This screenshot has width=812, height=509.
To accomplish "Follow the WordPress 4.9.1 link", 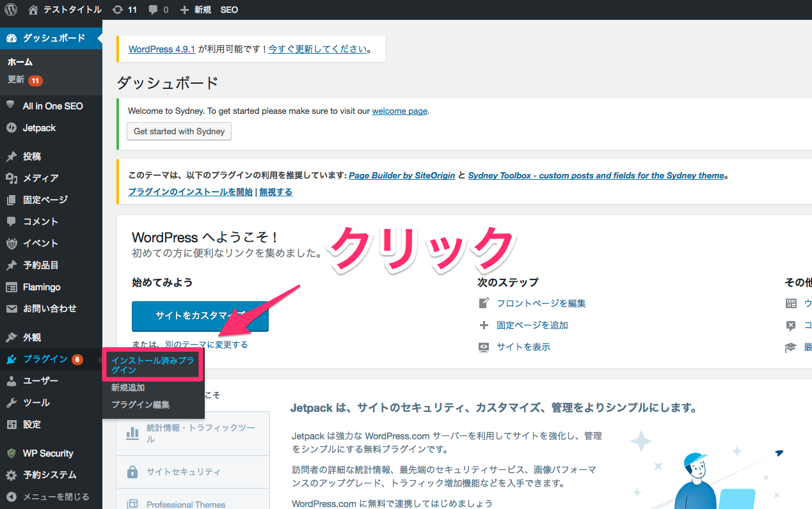I will [x=162, y=49].
